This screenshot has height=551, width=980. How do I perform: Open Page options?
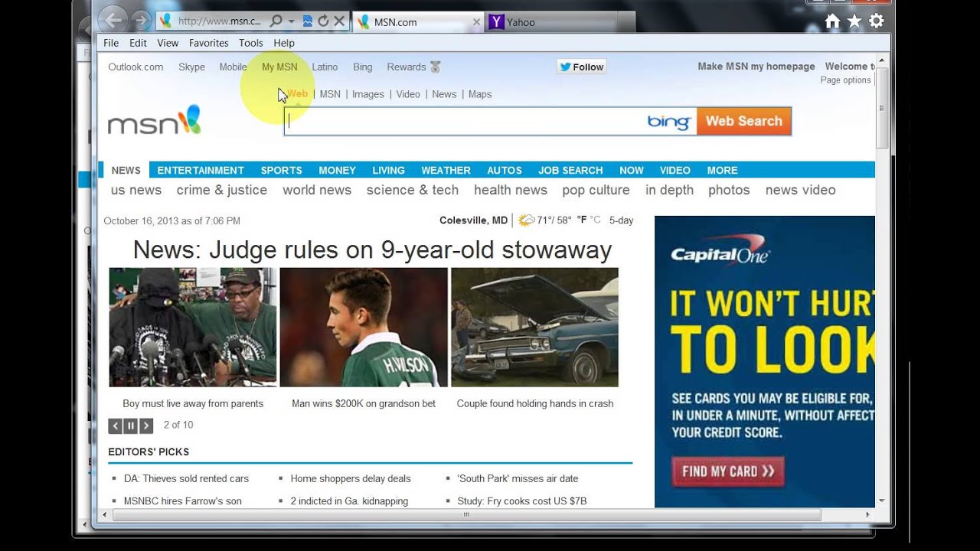tap(845, 80)
